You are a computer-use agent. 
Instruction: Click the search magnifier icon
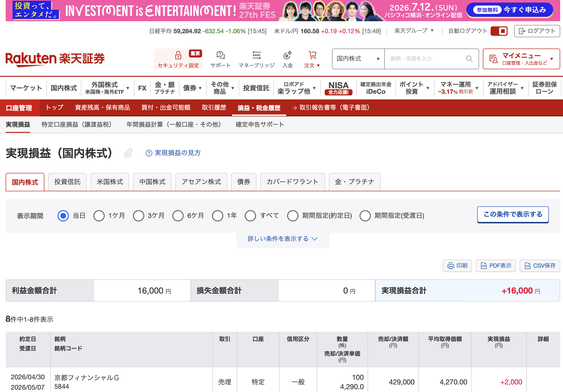pyautogui.click(x=469, y=59)
